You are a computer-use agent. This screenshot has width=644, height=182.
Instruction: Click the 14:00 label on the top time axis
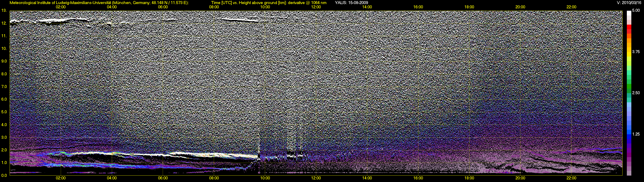click(367, 7)
